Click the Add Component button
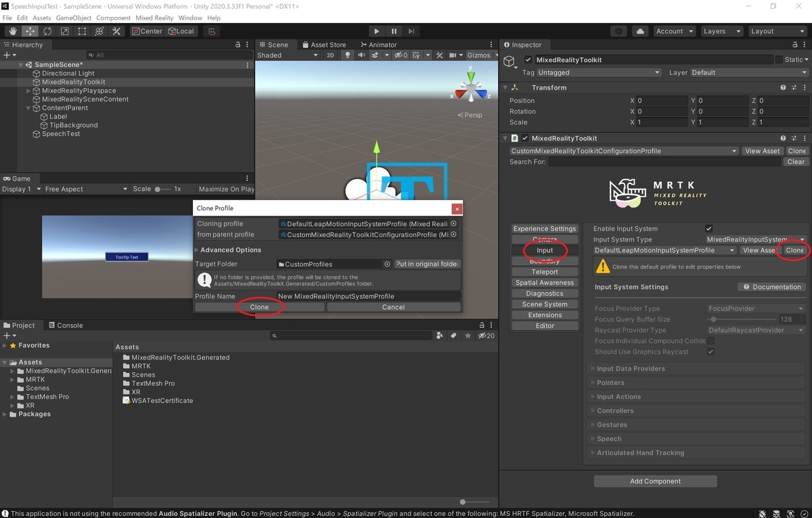 tap(655, 481)
